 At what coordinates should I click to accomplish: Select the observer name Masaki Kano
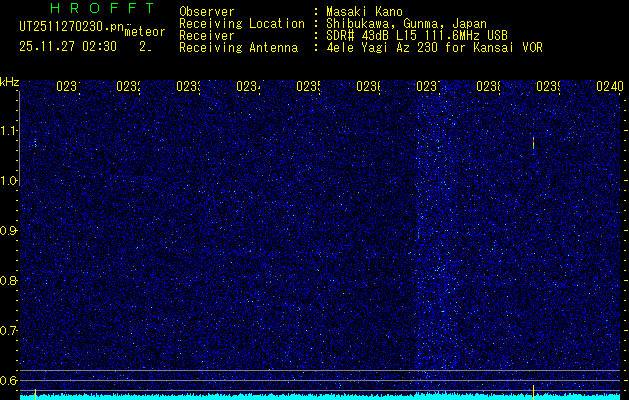click(365, 12)
